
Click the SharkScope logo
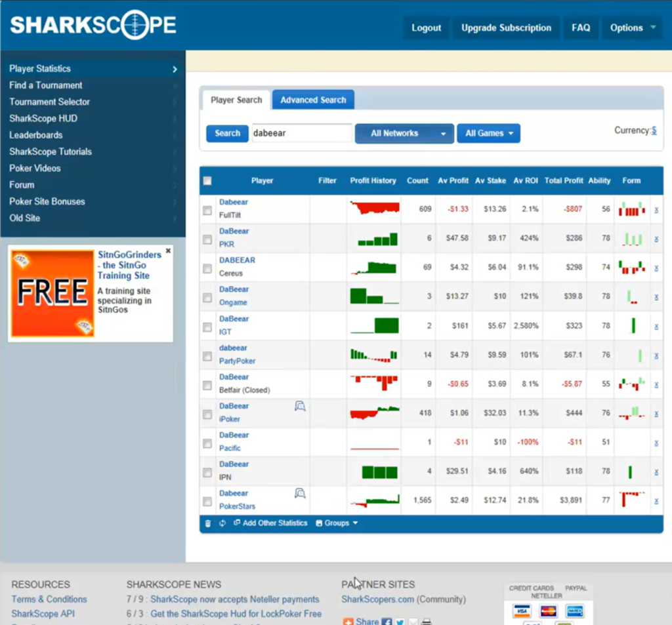(93, 24)
